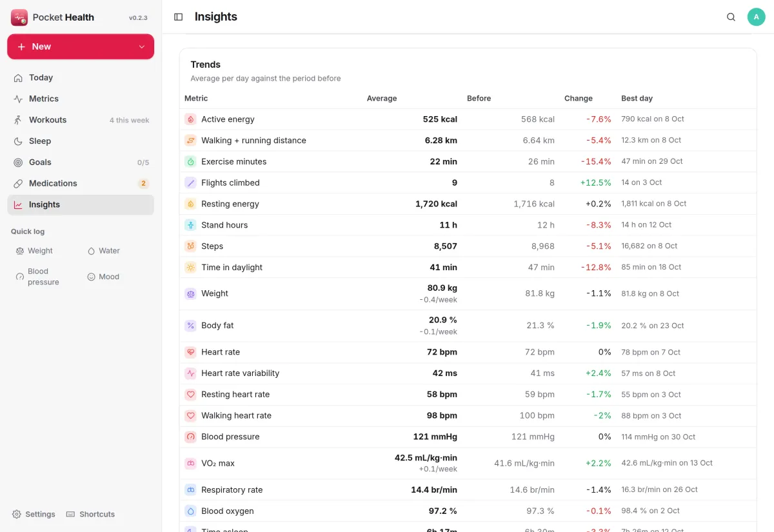
Task: Click the Body fat percent icon
Action: coord(190,326)
